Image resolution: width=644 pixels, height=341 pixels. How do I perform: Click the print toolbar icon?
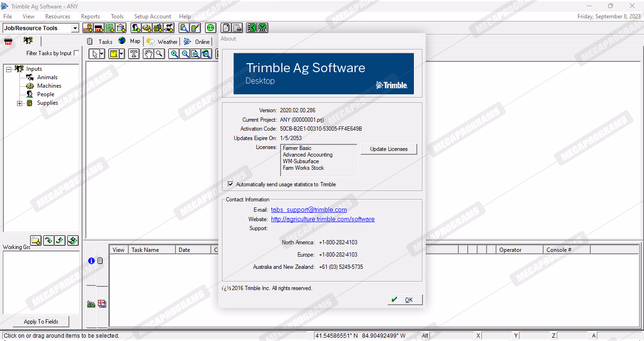(x=237, y=28)
